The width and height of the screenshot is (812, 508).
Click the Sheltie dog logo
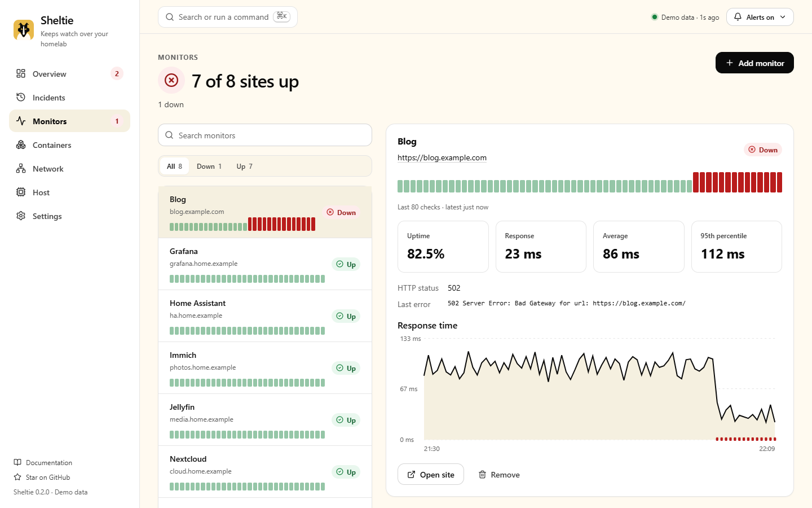click(x=24, y=30)
